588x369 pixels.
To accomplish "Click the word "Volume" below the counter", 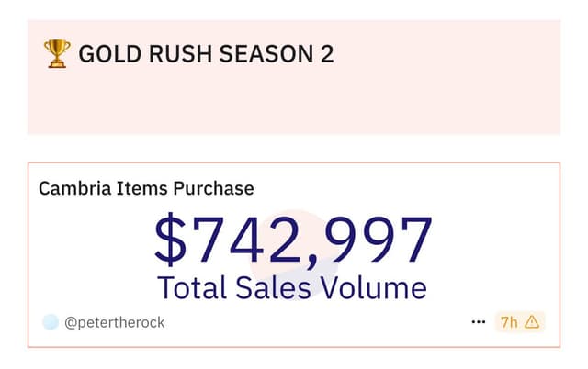I will (374, 287).
